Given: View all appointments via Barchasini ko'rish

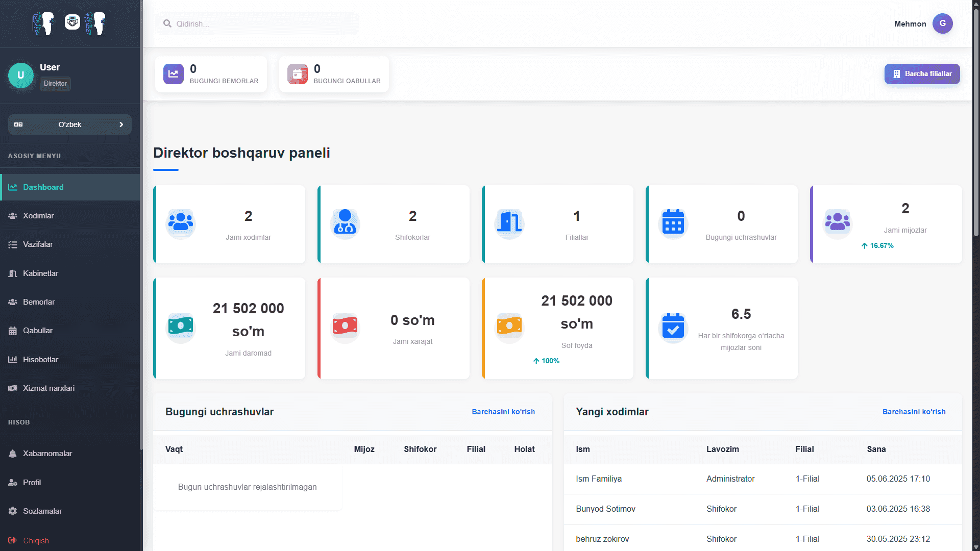Looking at the screenshot, I should click(503, 412).
